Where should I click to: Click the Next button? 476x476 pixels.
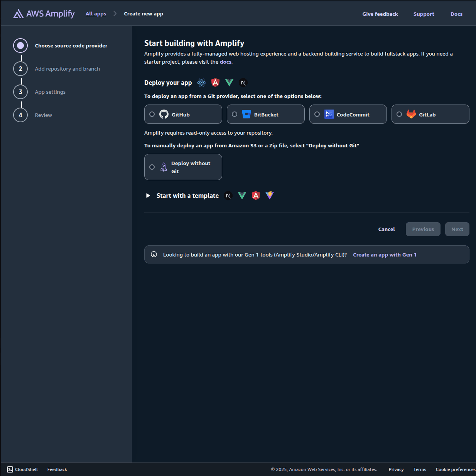pyautogui.click(x=457, y=229)
